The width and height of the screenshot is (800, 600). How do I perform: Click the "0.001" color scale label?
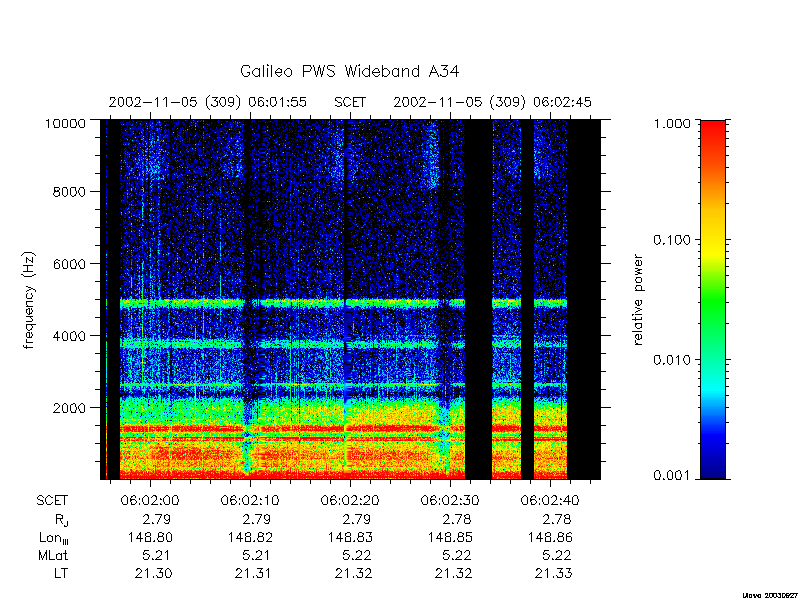click(x=670, y=476)
